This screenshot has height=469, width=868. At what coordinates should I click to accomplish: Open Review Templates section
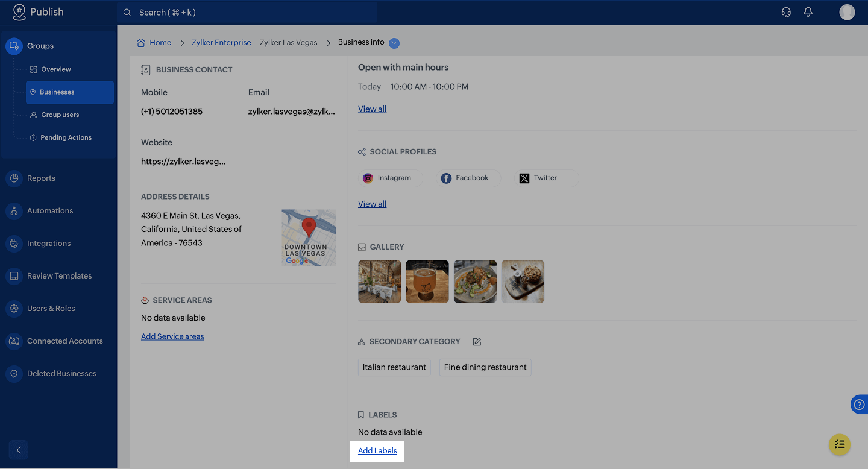pos(58,276)
